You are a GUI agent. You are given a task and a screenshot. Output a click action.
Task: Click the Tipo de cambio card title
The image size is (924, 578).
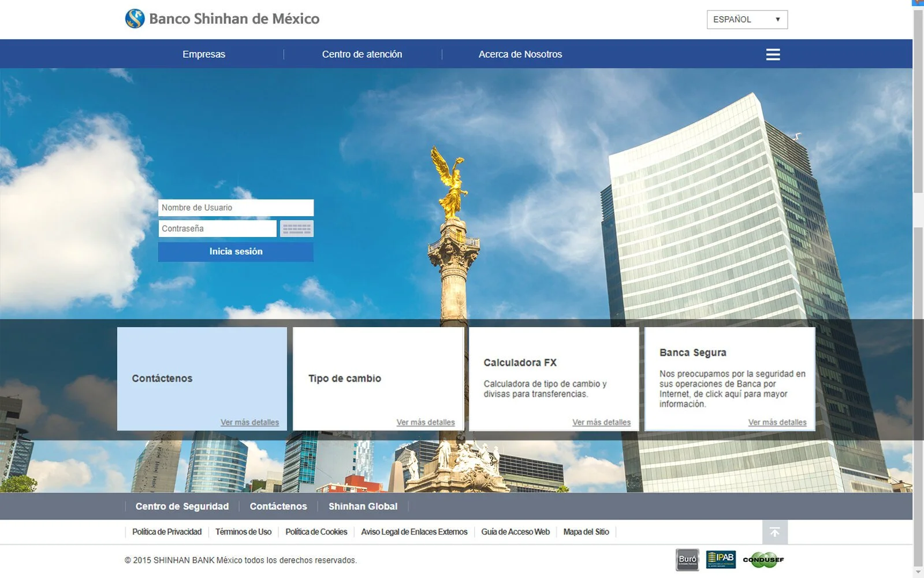coord(345,379)
